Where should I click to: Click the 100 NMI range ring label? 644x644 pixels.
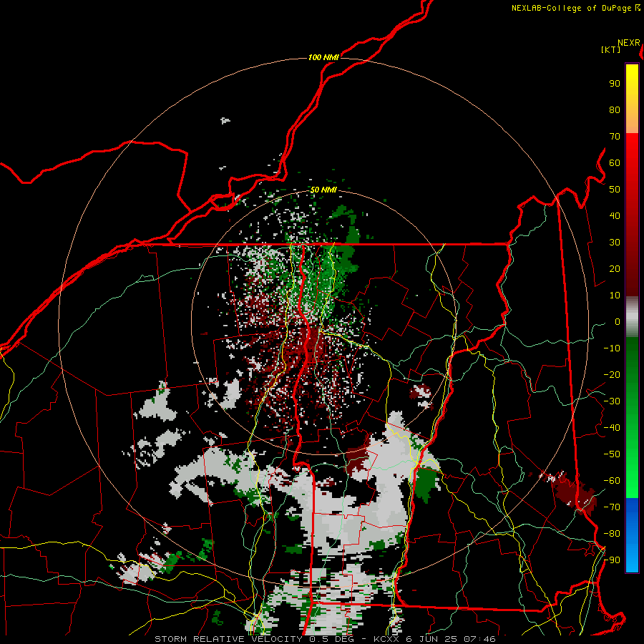(323, 57)
